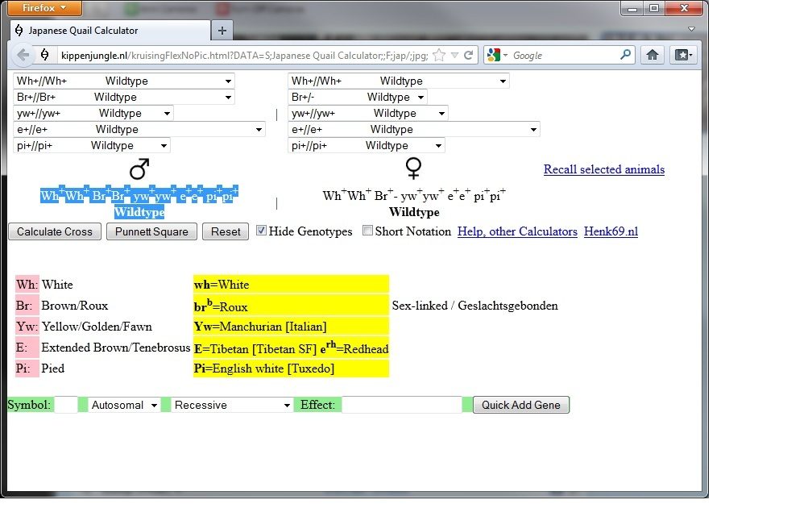
Task: Select the Recessive inheritance dropdown
Action: 232,405
